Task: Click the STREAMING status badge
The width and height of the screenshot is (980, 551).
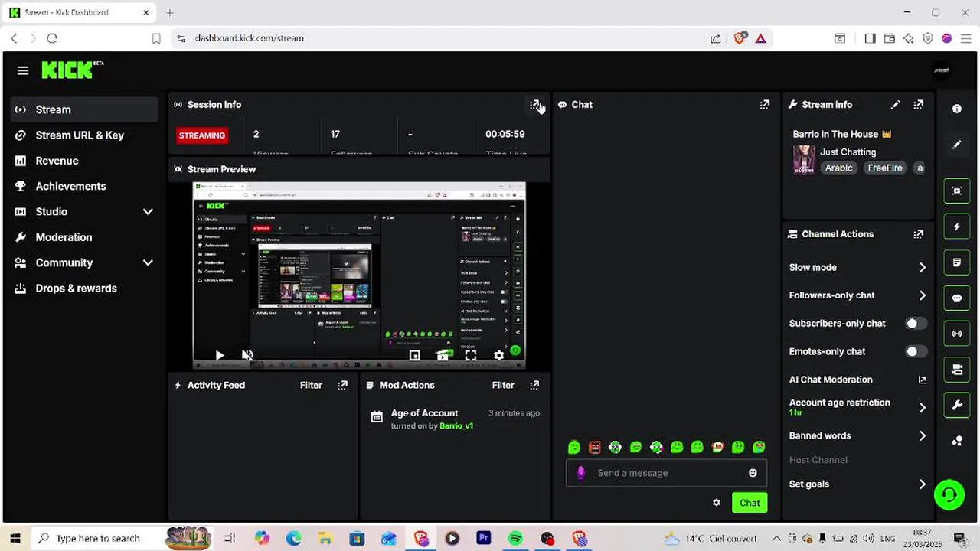Action: (x=202, y=135)
